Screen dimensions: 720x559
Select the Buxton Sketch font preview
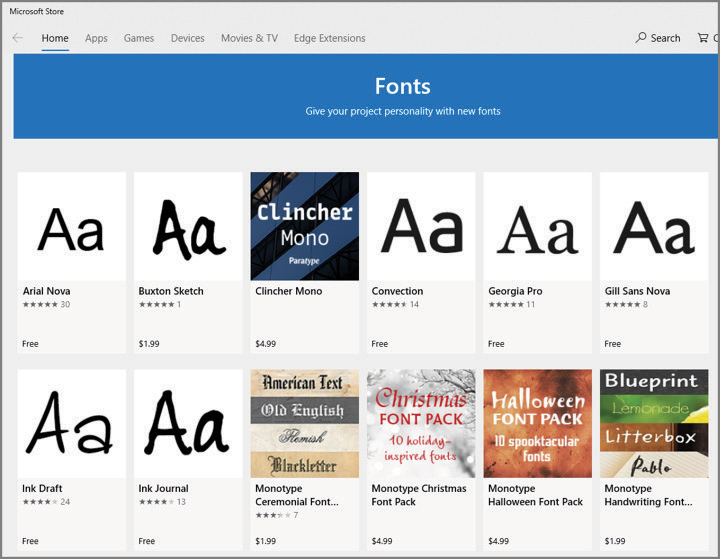(188, 226)
